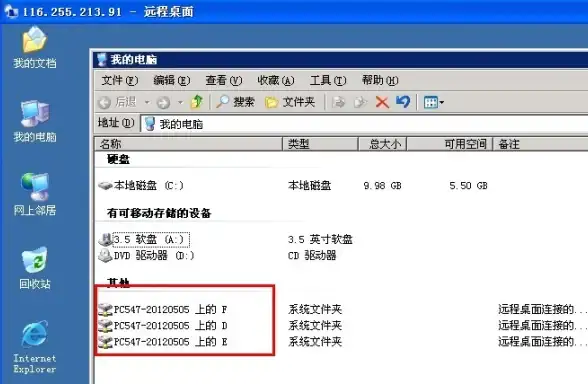The height and width of the screenshot is (384, 588).
Task: Select the PC547-20120505 E drive icon
Action: pyautogui.click(x=105, y=342)
